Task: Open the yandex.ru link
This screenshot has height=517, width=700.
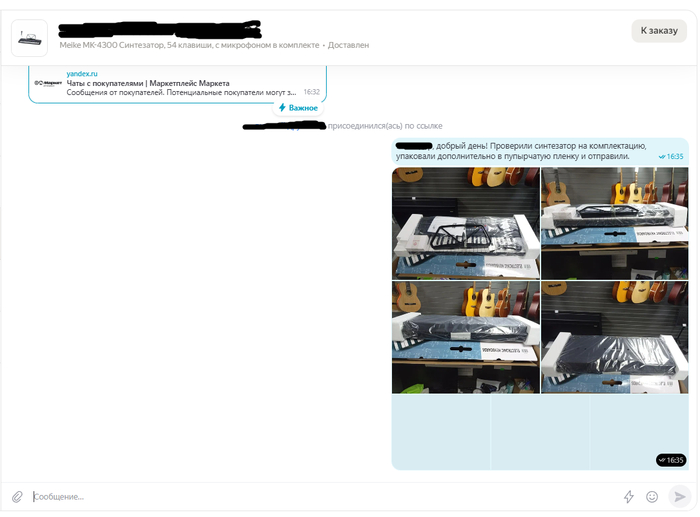Action: tap(82, 73)
